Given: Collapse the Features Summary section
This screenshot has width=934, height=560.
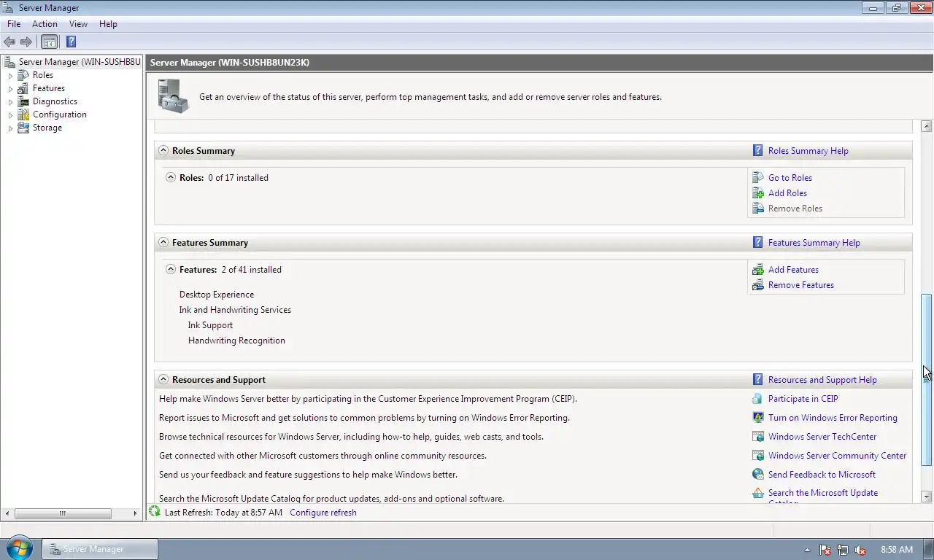Looking at the screenshot, I should 163,243.
